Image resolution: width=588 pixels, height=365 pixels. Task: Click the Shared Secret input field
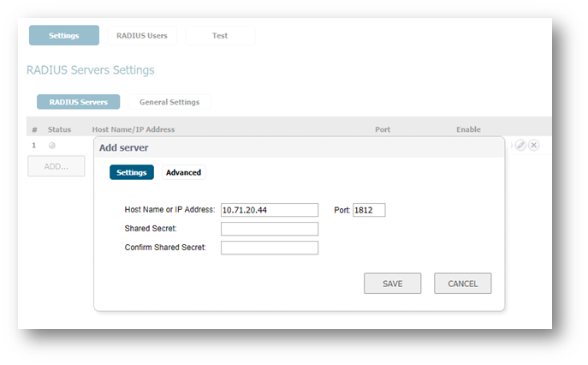270,229
